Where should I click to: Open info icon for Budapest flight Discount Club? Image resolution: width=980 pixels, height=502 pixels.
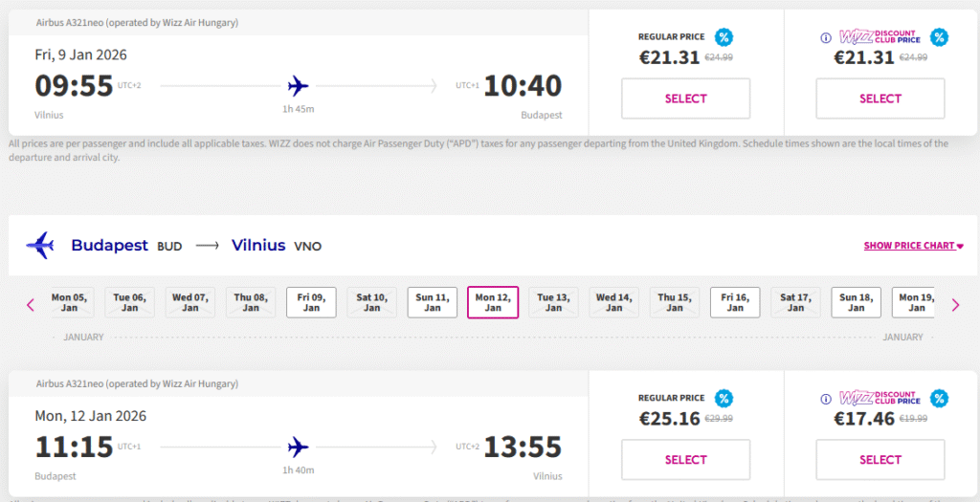pos(826,400)
